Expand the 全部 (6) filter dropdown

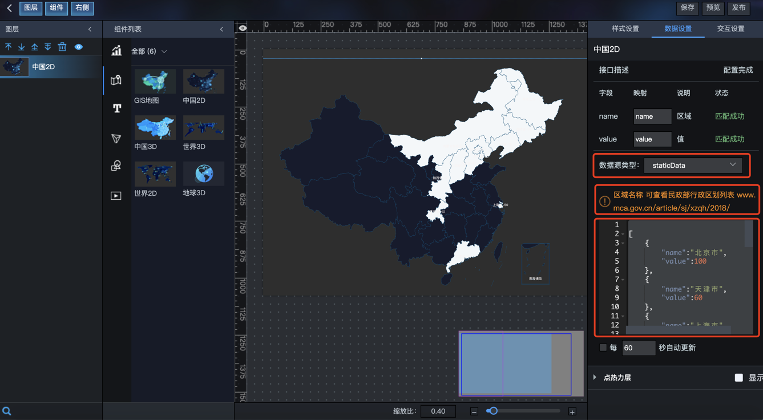coord(149,51)
